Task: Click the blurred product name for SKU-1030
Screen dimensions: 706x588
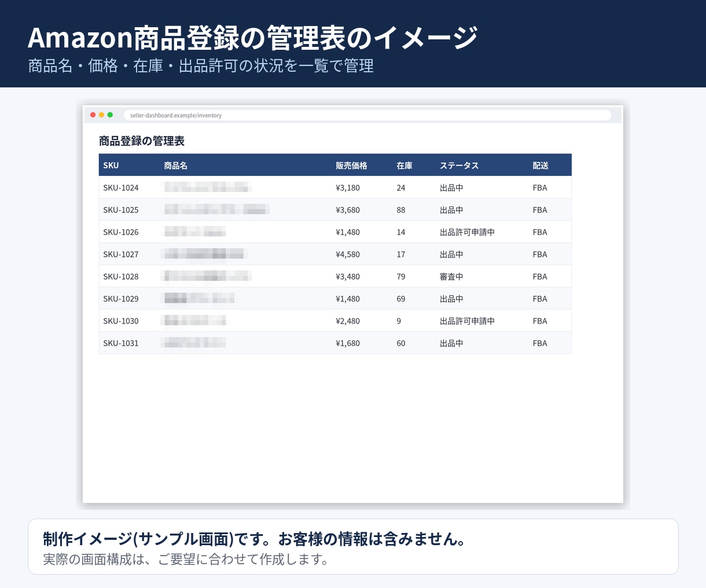Action: (x=194, y=321)
